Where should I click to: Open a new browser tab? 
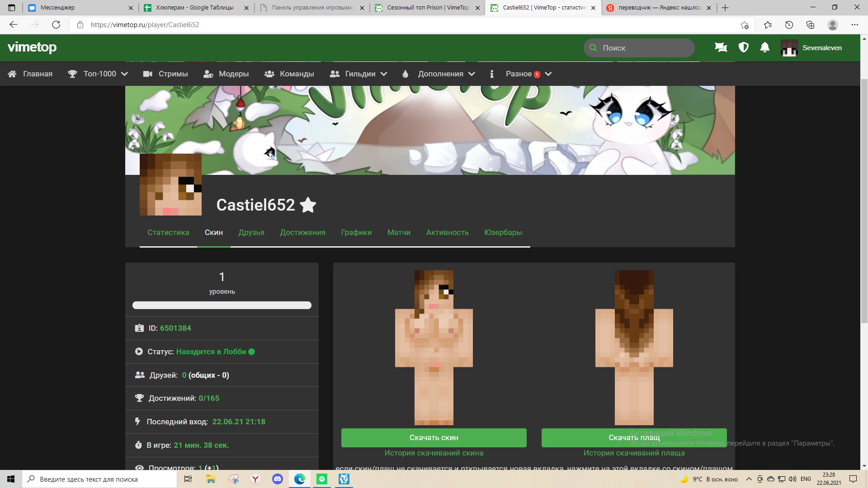[x=725, y=8]
